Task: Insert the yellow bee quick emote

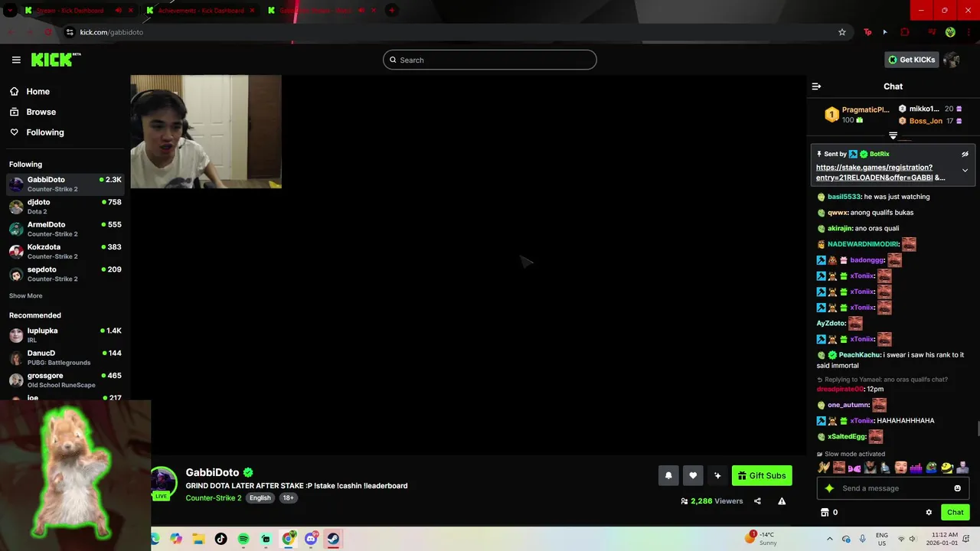Action: [947, 468]
